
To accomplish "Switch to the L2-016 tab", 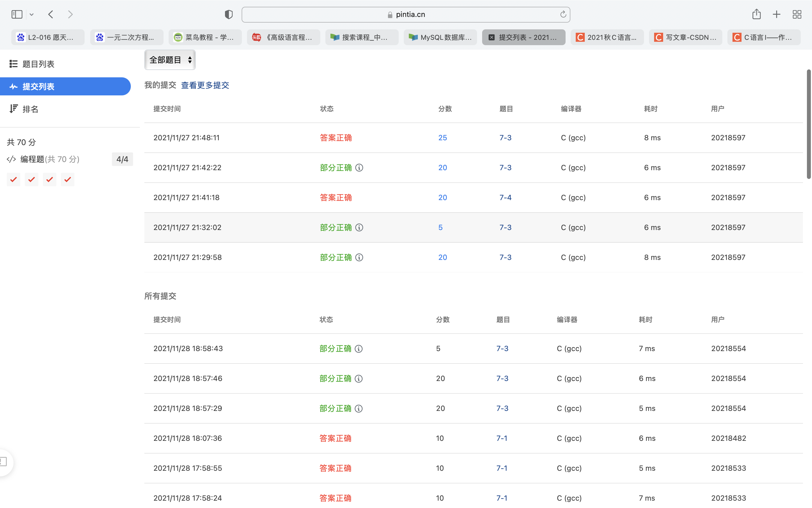I will (48, 37).
